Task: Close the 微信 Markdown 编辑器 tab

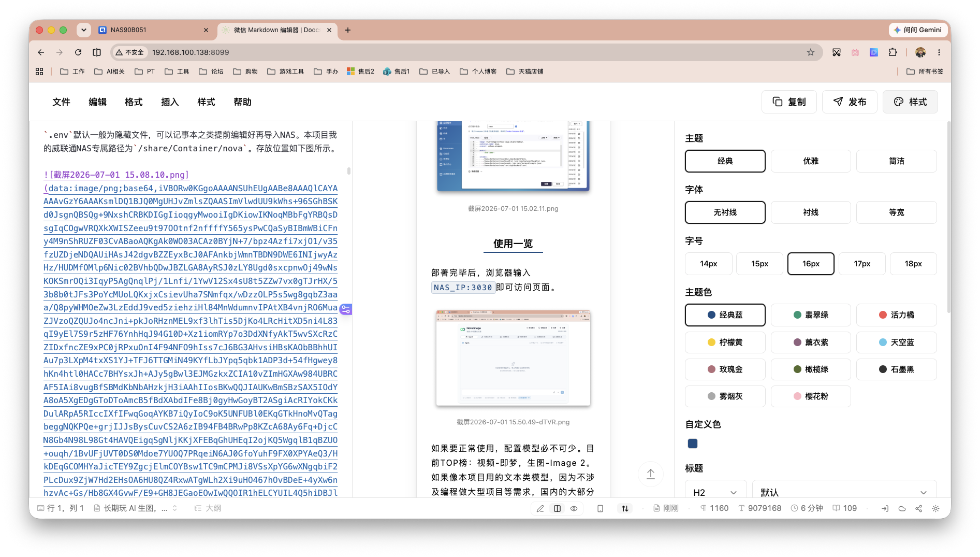Action: pyautogui.click(x=329, y=30)
